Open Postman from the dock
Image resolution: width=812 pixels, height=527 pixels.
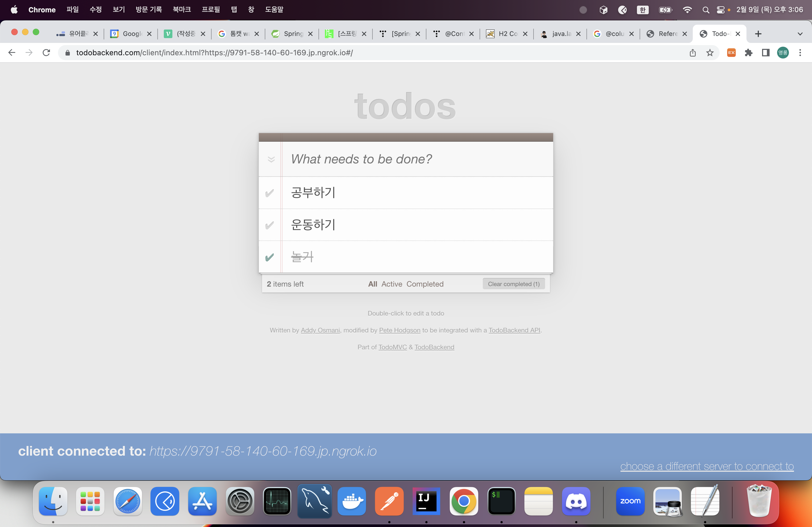[389, 501]
